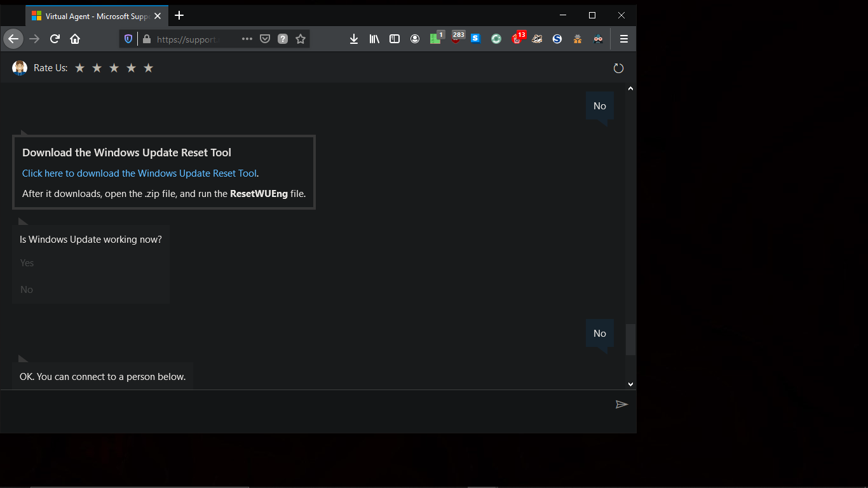Image resolution: width=868 pixels, height=488 pixels.
Task: Click the Rate Us label
Action: click(x=50, y=68)
